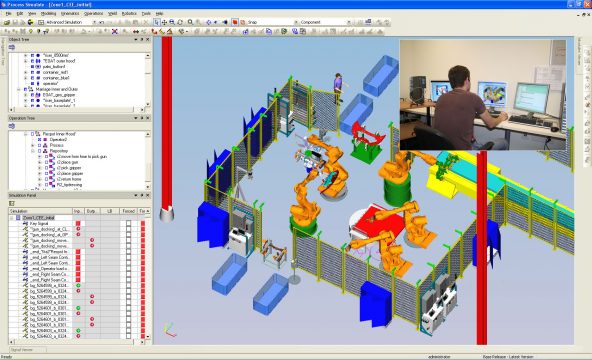Click the webcam video inset of operator

click(x=483, y=95)
